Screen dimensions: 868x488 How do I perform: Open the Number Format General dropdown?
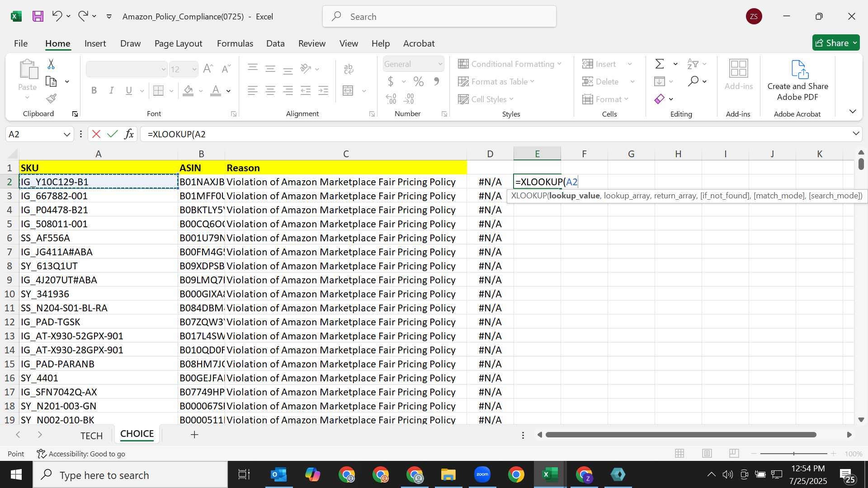[x=440, y=64]
